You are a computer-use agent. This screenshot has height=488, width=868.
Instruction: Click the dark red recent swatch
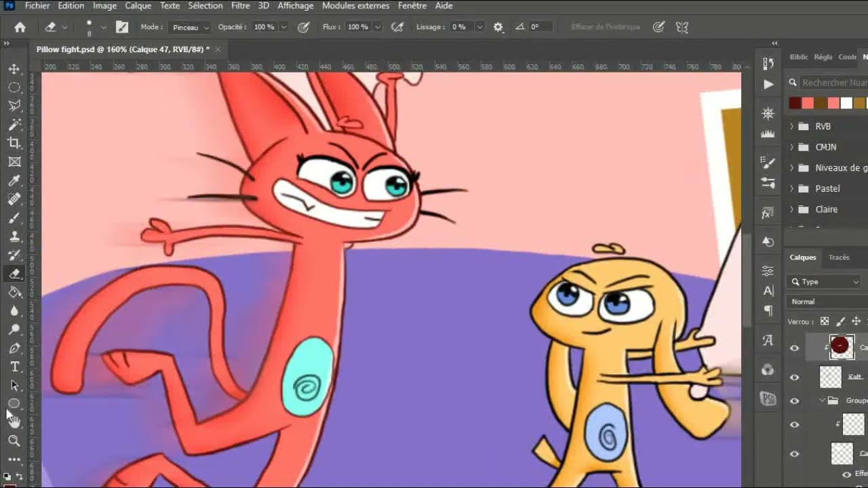(x=795, y=103)
